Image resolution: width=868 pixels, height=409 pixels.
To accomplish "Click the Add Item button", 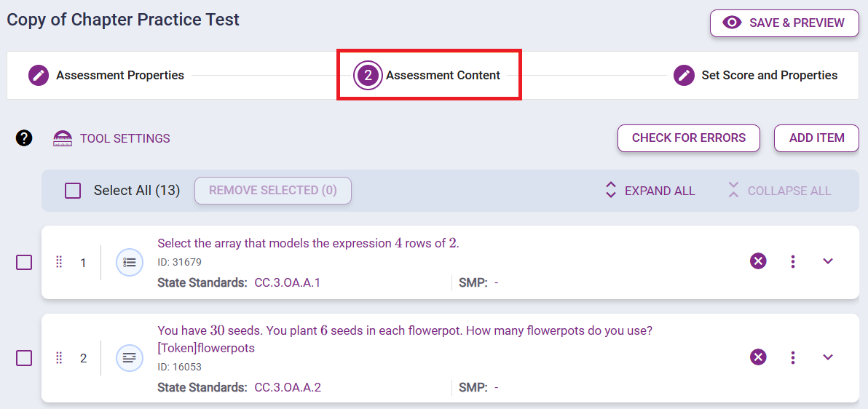I will [816, 138].
